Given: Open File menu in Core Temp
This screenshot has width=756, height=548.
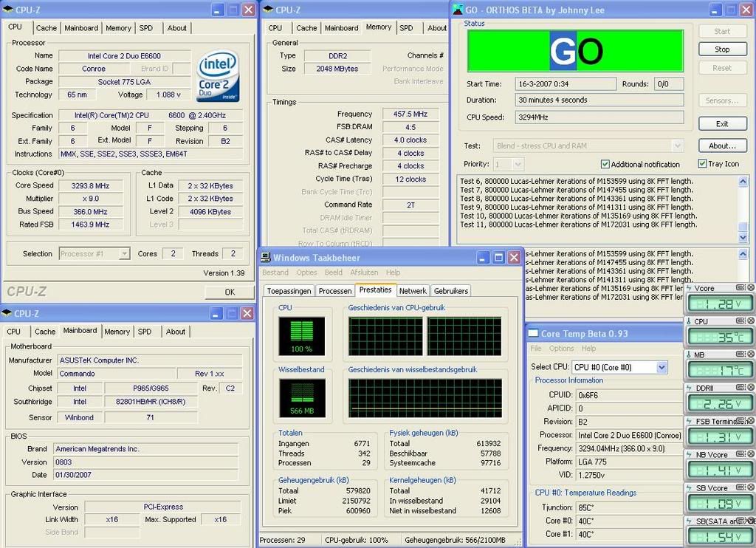Looking at the screenshot, I should [536, 348].
